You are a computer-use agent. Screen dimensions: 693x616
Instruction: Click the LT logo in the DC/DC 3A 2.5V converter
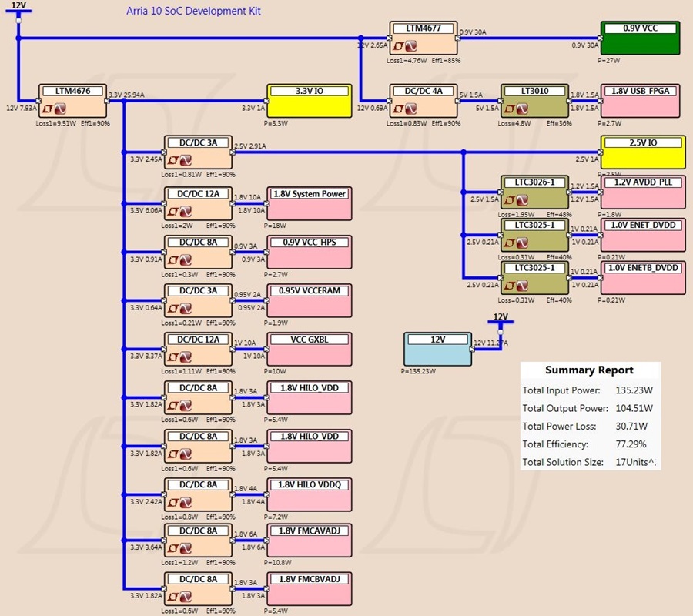pos(173,160)
